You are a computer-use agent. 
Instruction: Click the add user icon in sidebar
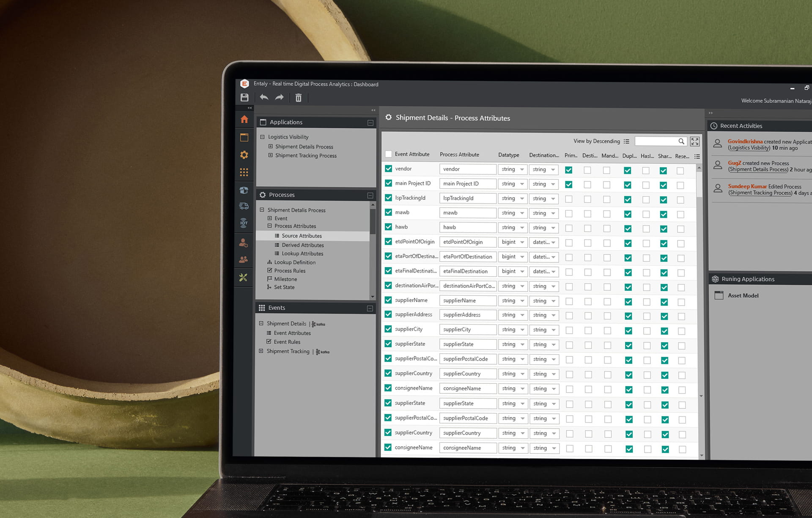click(x=244, y=242)
